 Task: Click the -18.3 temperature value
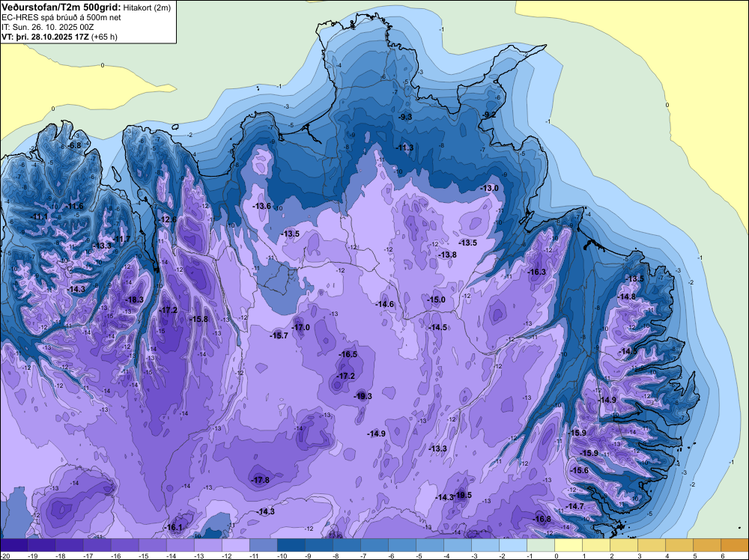(x=134, y=299)
